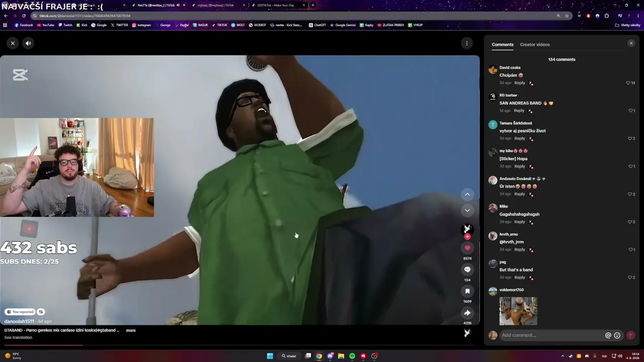
Task: Open the video's three-dot options menu
Action: (467, 43)
